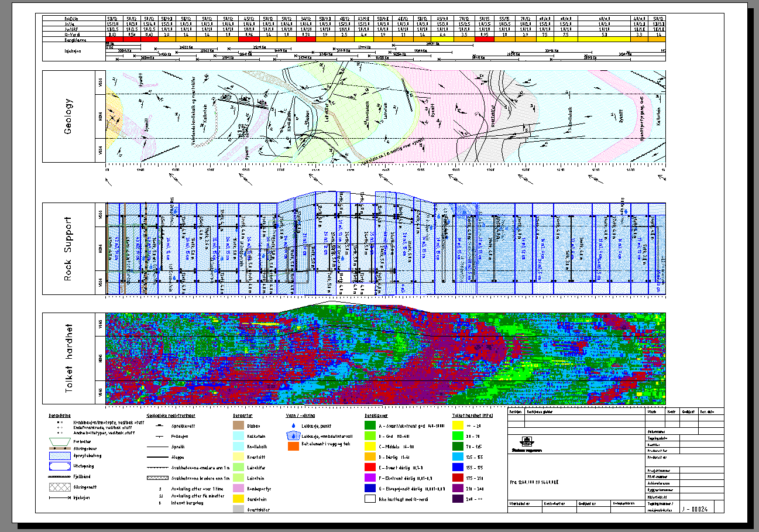Click the 'Bergsikring' legend heading

pyautogui.click(x=60, y=416)
